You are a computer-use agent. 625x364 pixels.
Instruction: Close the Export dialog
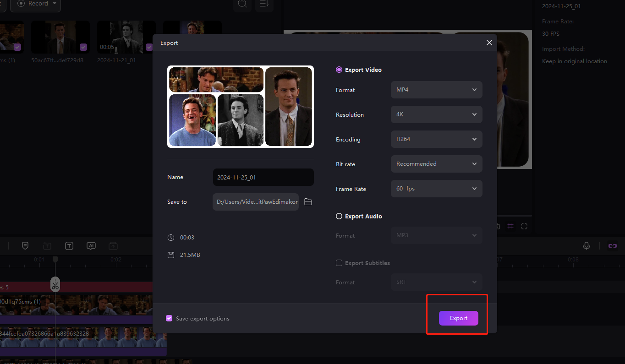coord(489,43)
